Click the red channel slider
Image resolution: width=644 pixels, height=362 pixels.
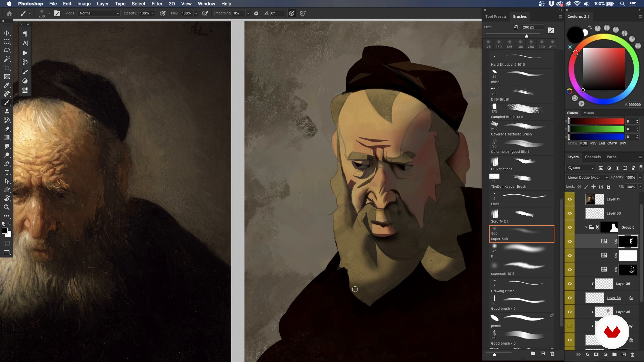(596, 121)
